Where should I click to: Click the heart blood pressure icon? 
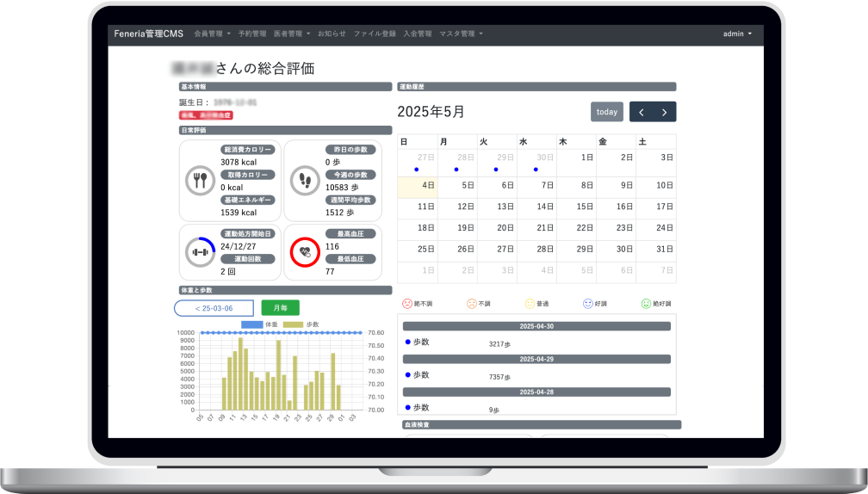(305, 252)
